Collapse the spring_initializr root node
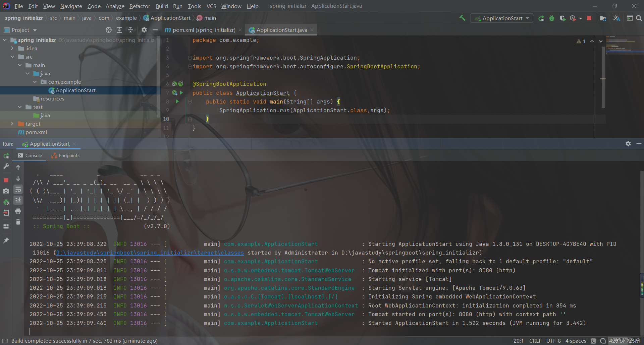 pos(5,40)
